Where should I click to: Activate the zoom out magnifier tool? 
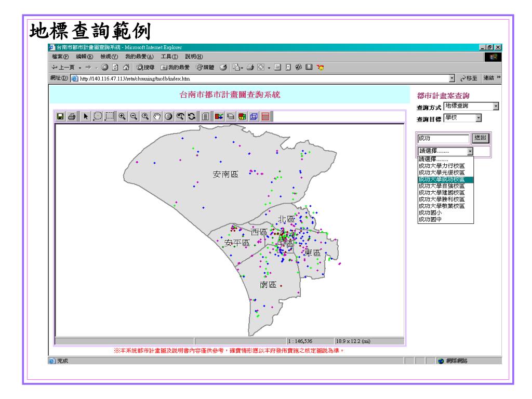click(x=134, y=117)
